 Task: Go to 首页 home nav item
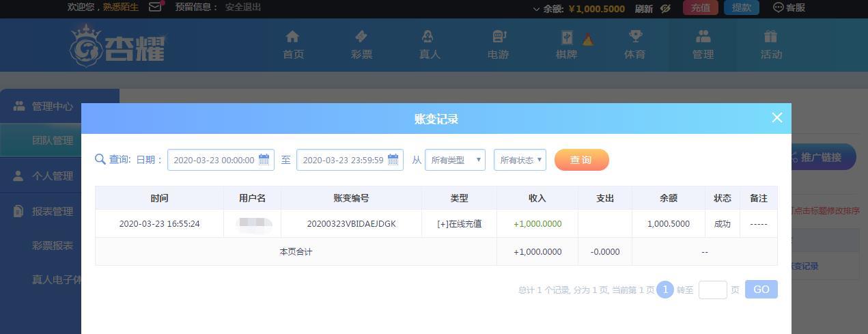(x=293, y=45)
